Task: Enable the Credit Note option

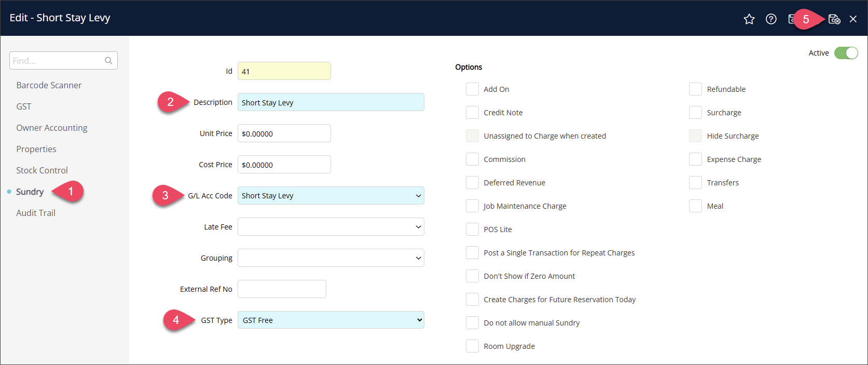Action: tap(472, 113)
